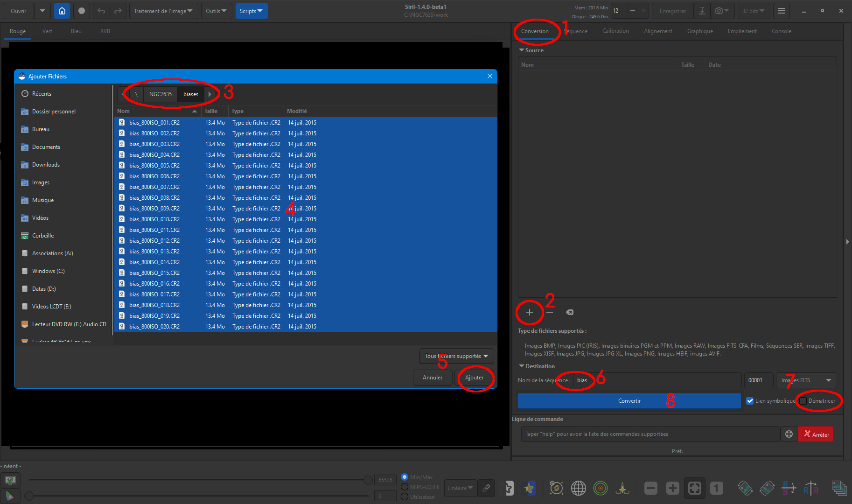Click the green concentric target icon
The width and height of the screenshot is (852, 504).
click(601, 488)
